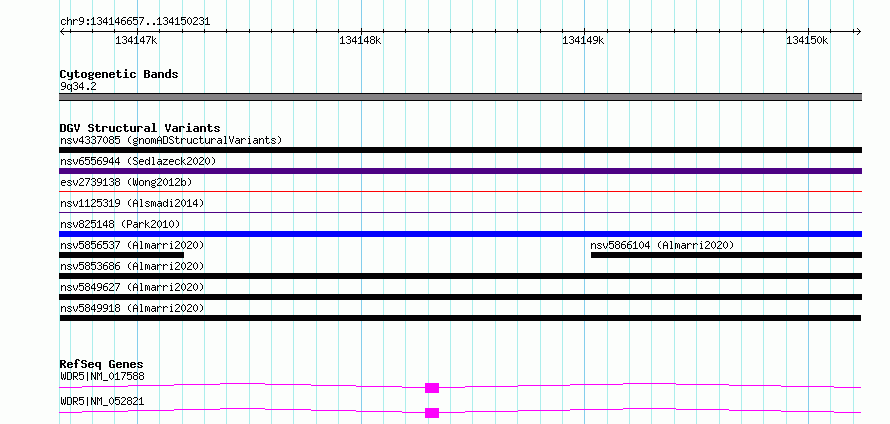The image size is (890, 424).
Task: Click the black nsv5849627 variant bar
Action: click(x=460, y=297)
